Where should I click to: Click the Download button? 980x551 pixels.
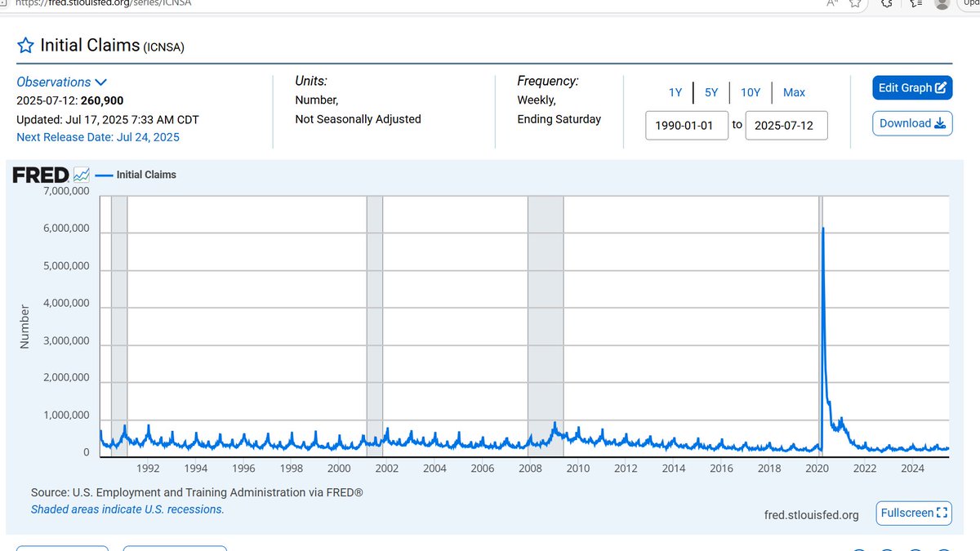click(912, 123)
